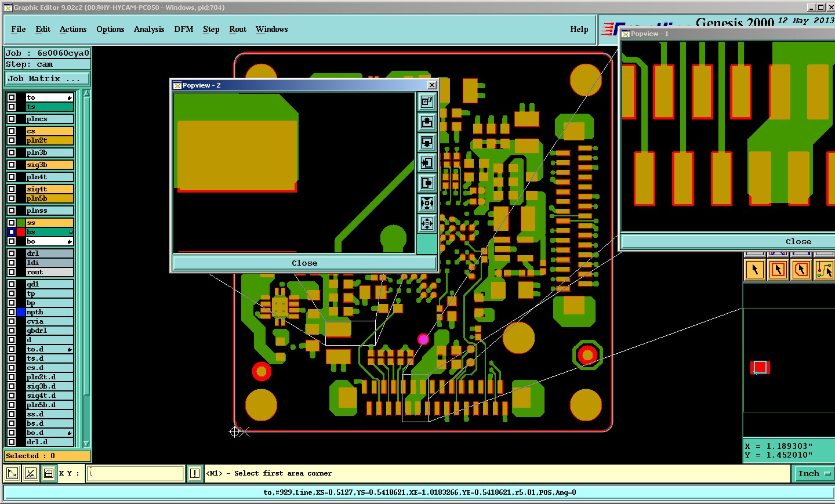Select the 'pln2t' layer row

[50, 140]
